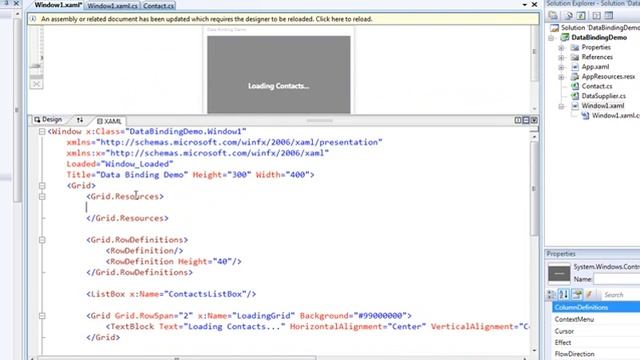
Task: Click the DataSupplier.cs file icon
Action: 575,96
